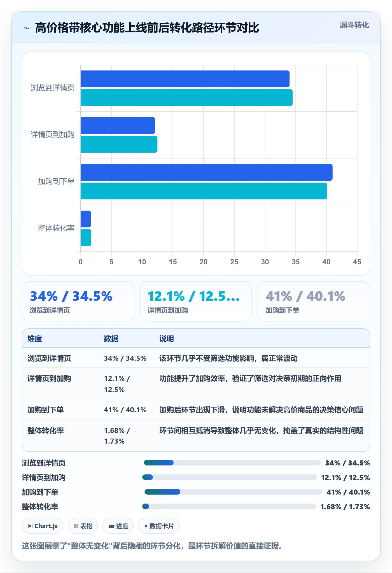Viewport: 392px width, 573px height.
Task: Click the cyan bar for 详情页到加购
Action: [x=119, y=144]
